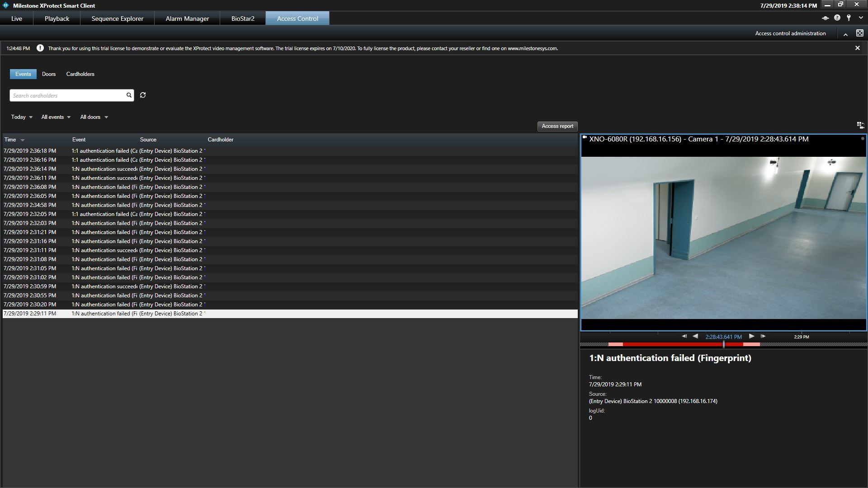Open the Status indicator icon in toolbar

[825, 18]
